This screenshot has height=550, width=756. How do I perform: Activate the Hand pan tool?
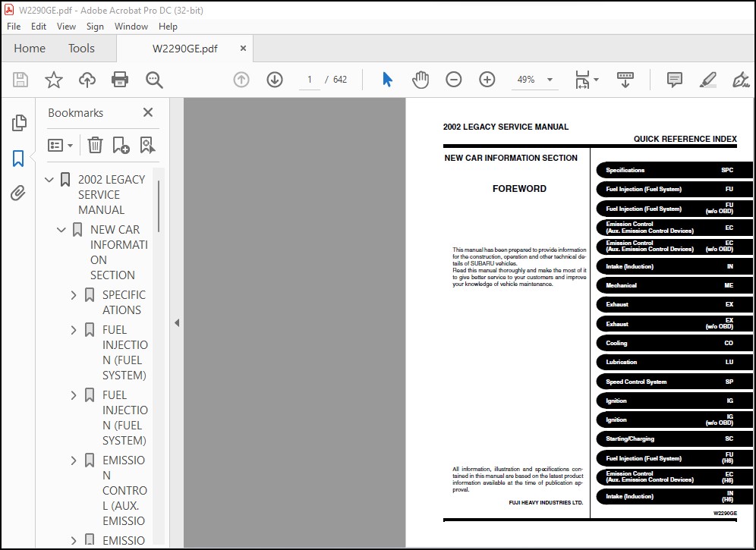click(421, 80)
